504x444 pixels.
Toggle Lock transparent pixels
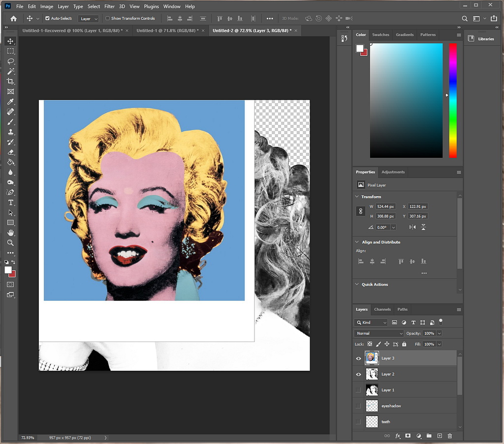(x=370, y=344)
